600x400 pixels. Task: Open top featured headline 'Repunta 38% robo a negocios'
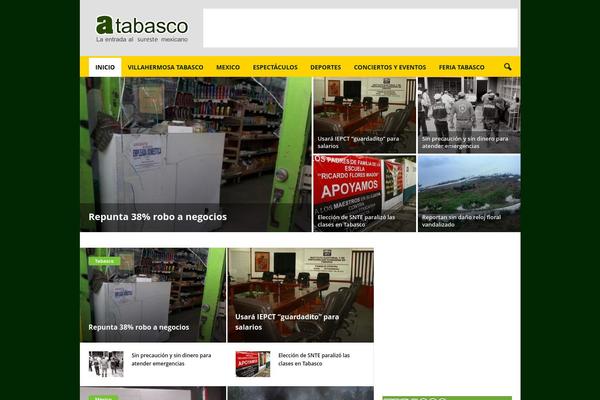[158, 217]
